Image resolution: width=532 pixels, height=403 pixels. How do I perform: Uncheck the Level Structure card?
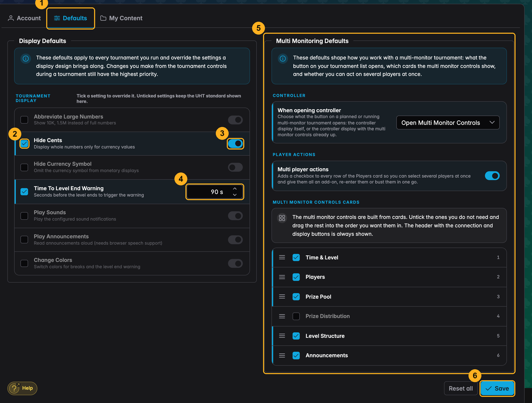click(x=296, y=336)
